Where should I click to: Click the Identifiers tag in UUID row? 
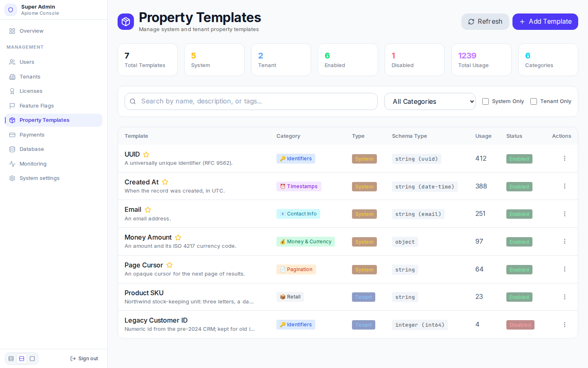(x=296, y=159)
